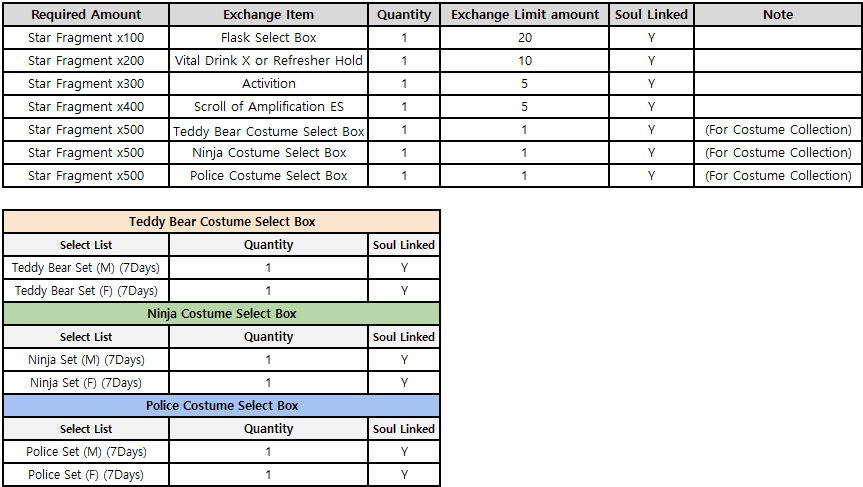Screen dimensions: 863x487
Task: Click the exchange limit value 10
Action: pyautogui.click(x=525, y=61)
